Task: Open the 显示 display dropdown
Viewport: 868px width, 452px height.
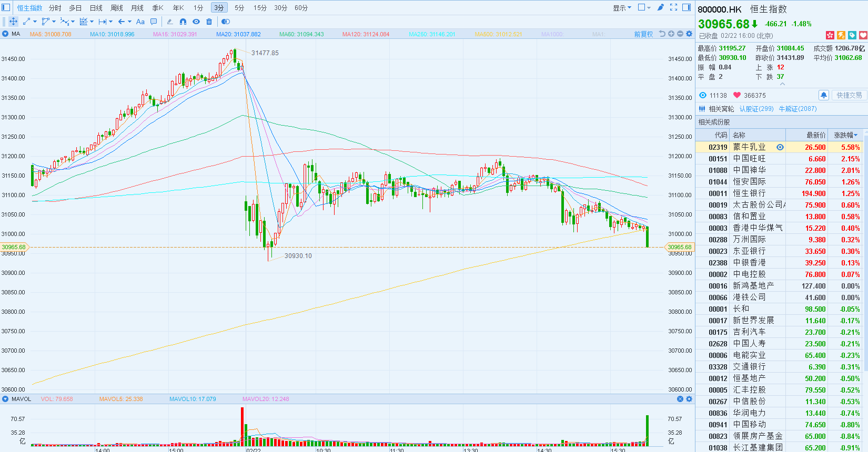Action: 622,8
